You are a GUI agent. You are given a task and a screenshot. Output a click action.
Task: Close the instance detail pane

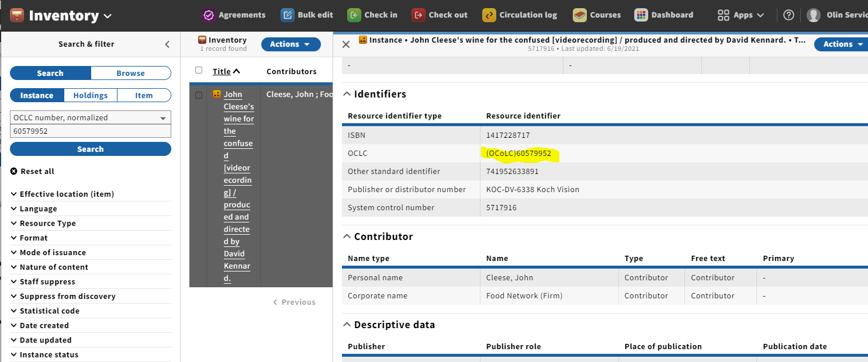tap(346, 44)
